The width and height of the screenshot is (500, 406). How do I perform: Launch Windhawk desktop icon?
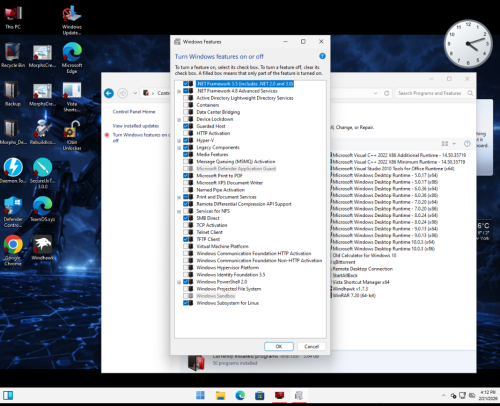click(x=42, y=247)
